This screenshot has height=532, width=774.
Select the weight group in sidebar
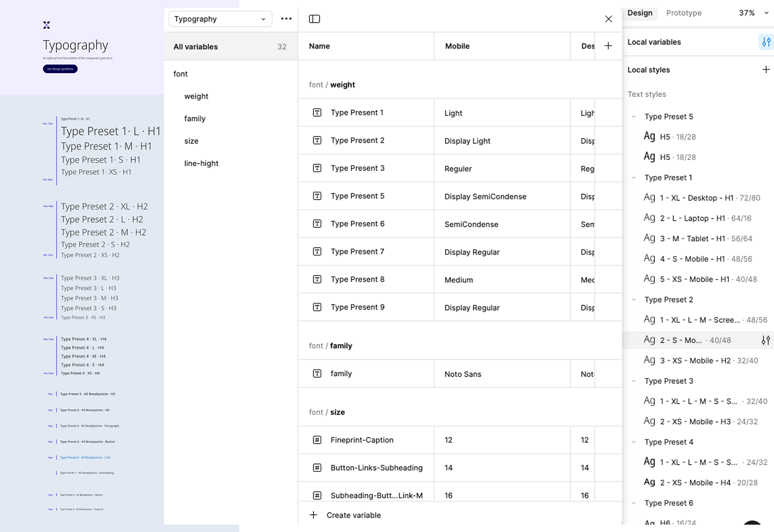tap(196, 96)
